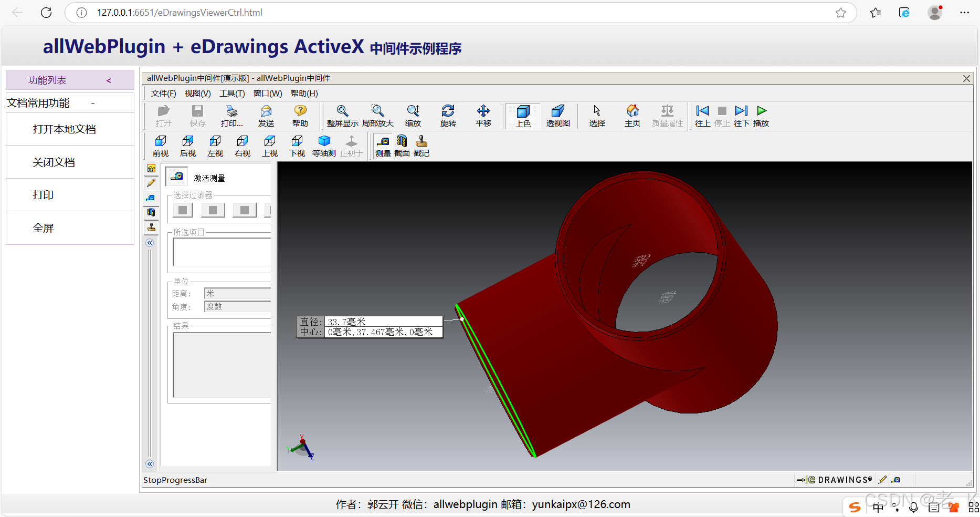Viewport: 980px width, 517px height.
Task: Toggle the 激活测量 activate measure button
Action: tap(177, 177)
